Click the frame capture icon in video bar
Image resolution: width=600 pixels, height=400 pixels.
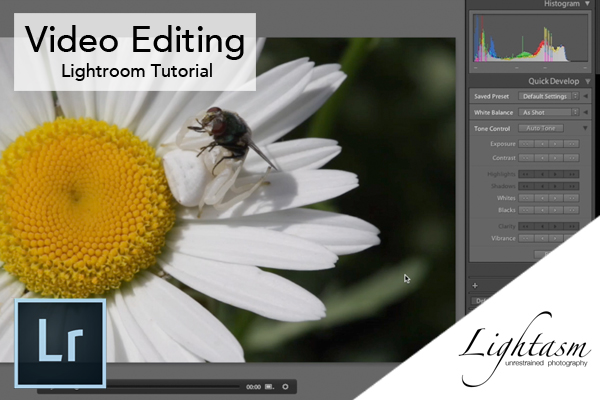269,387
